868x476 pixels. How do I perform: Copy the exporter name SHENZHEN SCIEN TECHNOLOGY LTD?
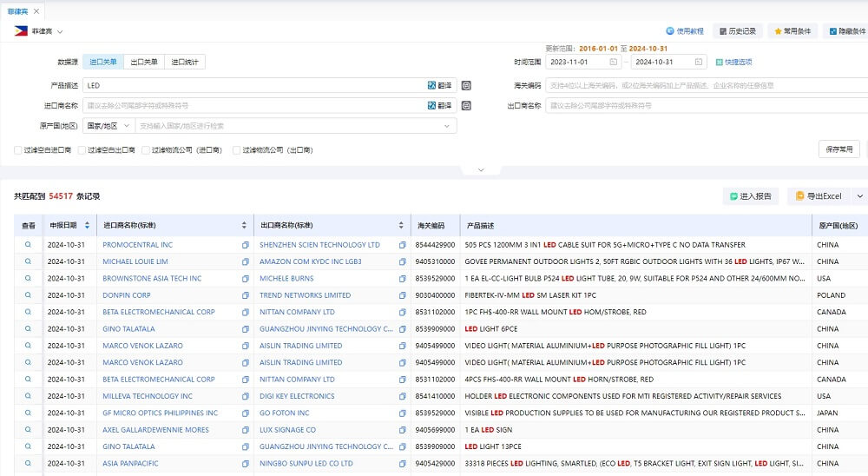click(403, 245)
